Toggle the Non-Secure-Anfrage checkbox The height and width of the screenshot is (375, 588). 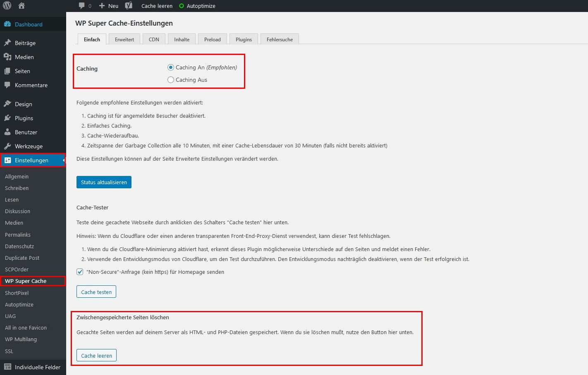[x=80, y=272]
